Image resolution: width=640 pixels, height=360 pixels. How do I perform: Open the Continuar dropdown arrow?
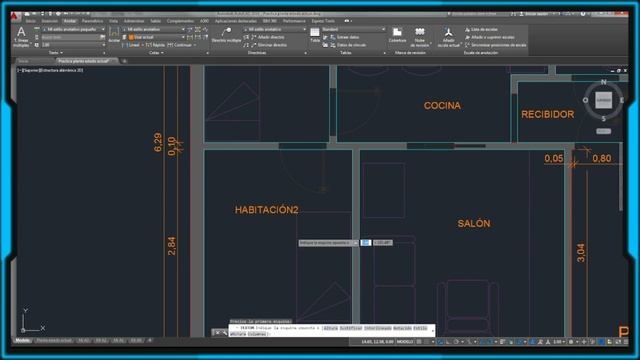tap(195, 45)
